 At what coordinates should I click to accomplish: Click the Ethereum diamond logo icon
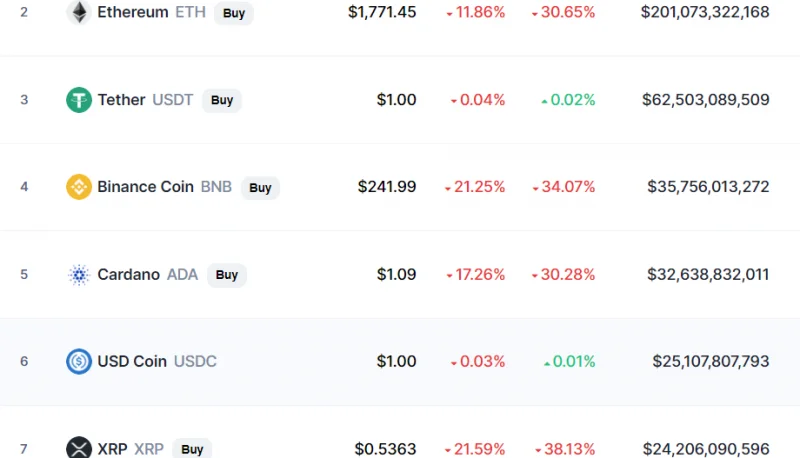pyautogui.click(x=79, y=12)
